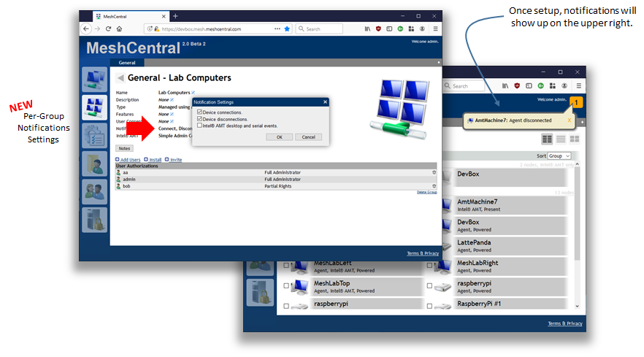Close the Notification Settings dialog

point(325,102)
